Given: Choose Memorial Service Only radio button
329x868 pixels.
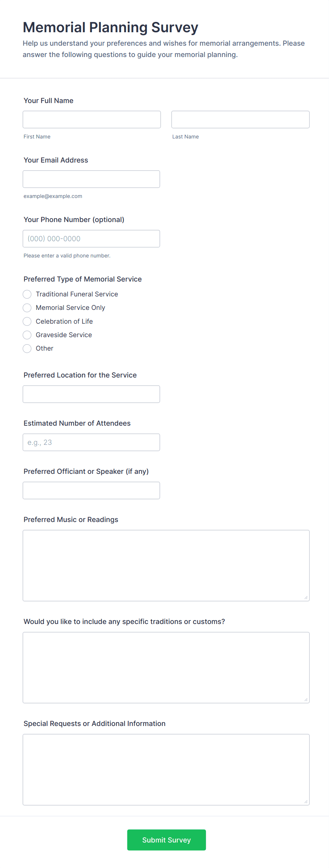Looking at the screenshot, I should pos(27,308).
